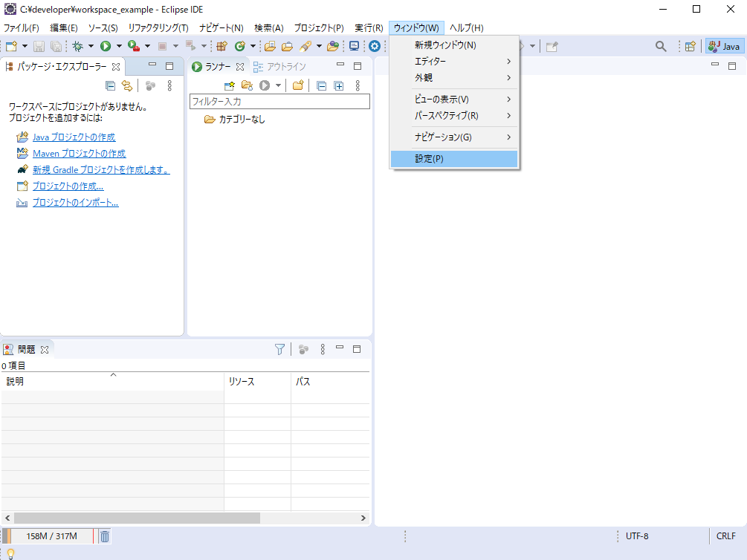
Task: Click the フィルター入力 filter field
Action: [279, 102]
